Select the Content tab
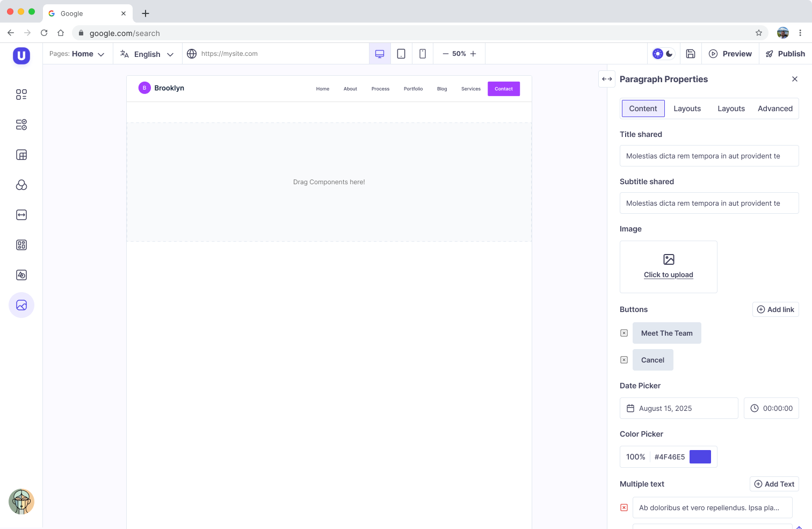 pos(643,108)
